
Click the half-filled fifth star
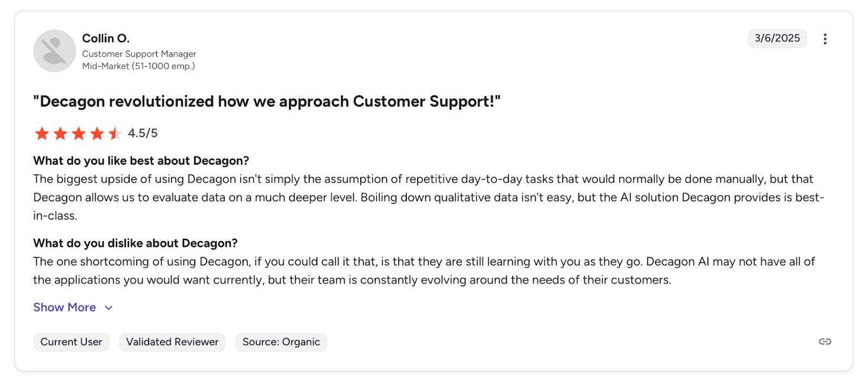pos(115,133)
